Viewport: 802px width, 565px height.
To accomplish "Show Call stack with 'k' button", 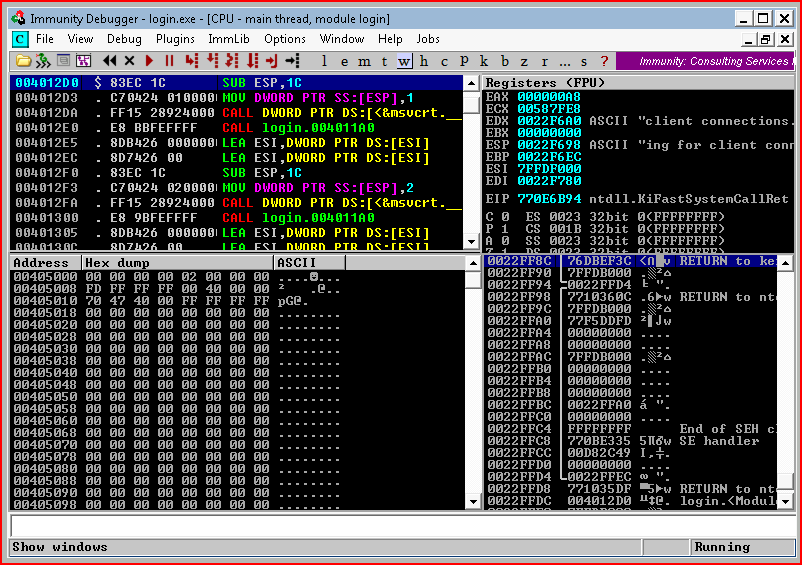I will (x=484, y=61).
